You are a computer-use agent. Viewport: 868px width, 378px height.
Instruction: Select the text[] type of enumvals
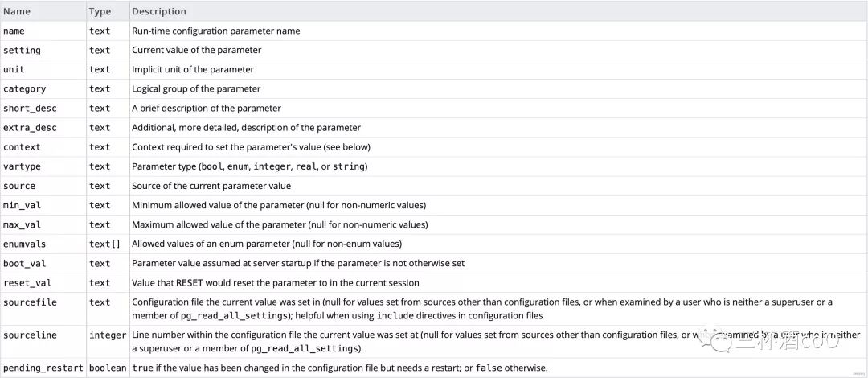[x=104, y=244]
